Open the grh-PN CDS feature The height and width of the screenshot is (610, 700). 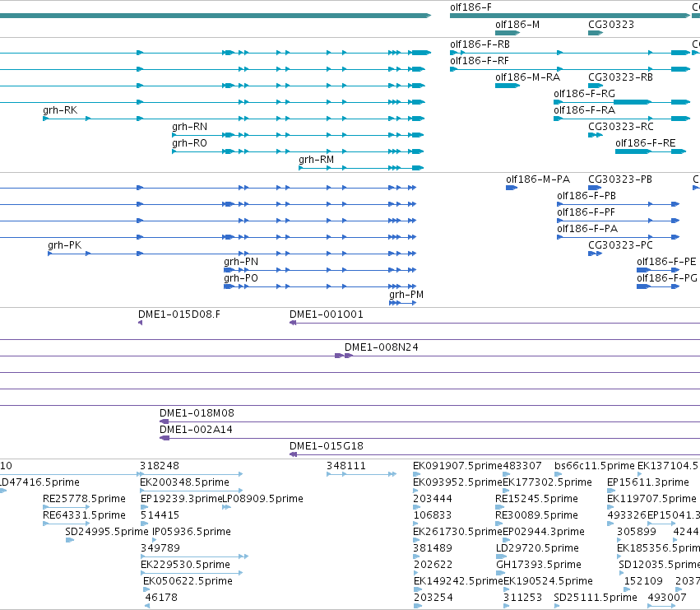[320, 270]
